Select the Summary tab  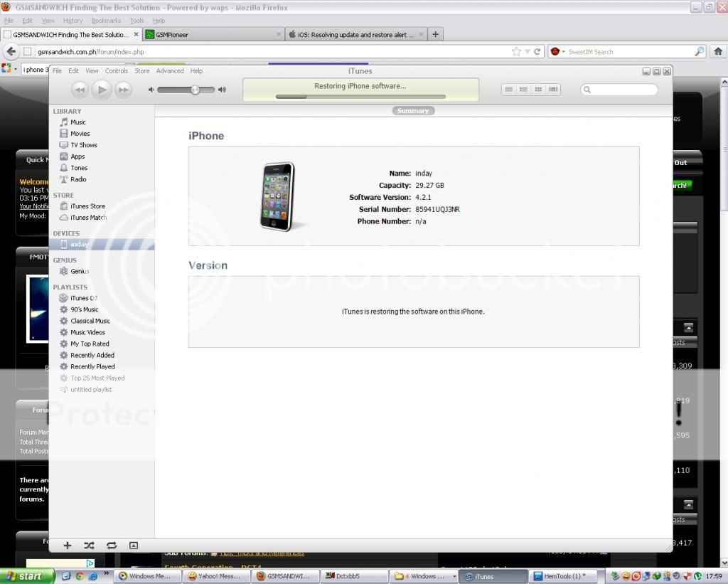pos(413,110)
